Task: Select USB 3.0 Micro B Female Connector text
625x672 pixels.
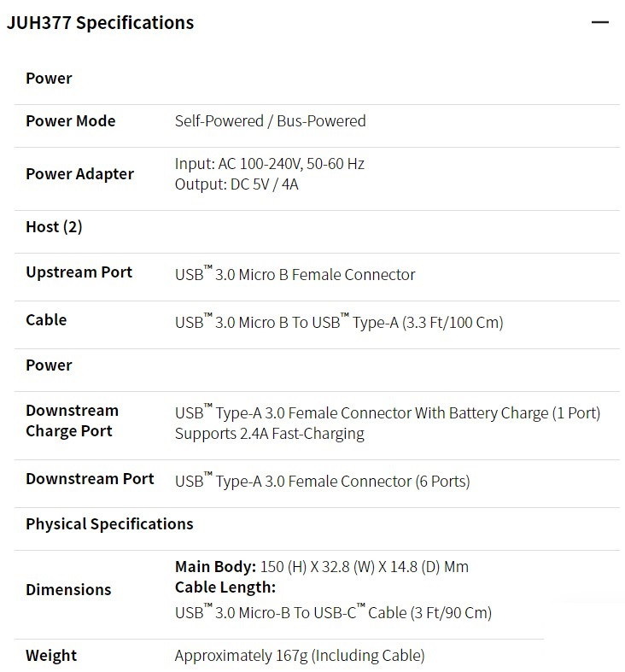Action: (295, 274)
